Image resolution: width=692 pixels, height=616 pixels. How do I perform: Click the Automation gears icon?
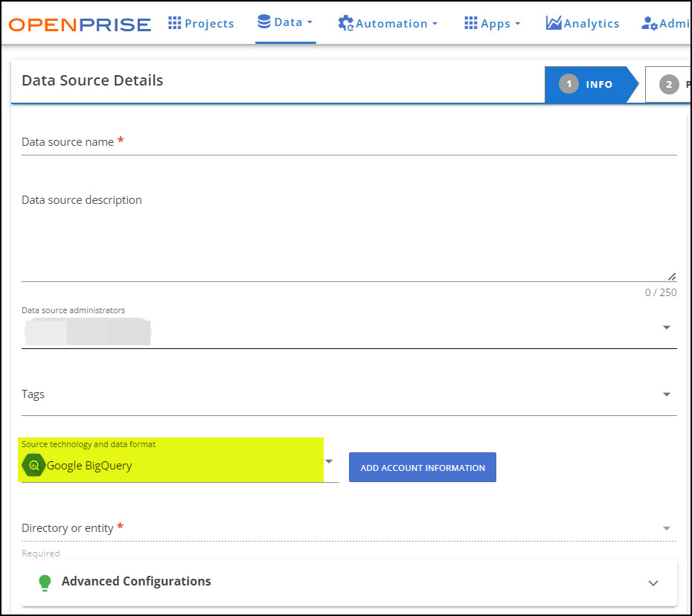[x=345, y=24]
